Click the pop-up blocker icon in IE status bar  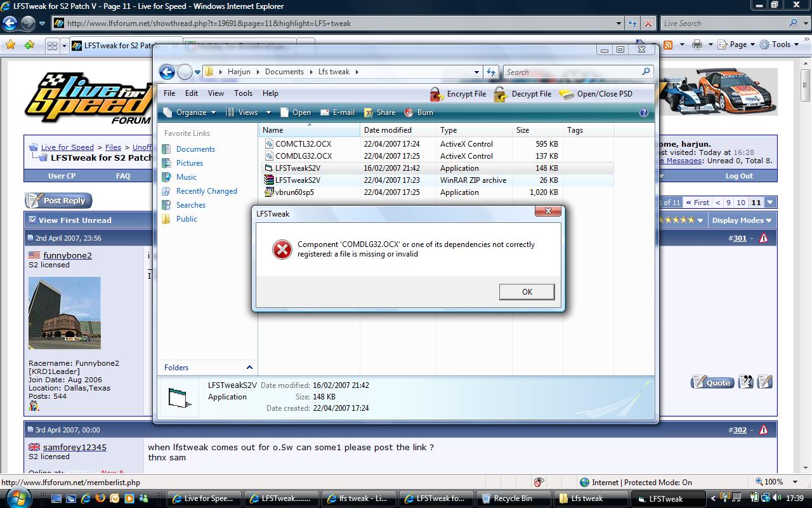539,482
